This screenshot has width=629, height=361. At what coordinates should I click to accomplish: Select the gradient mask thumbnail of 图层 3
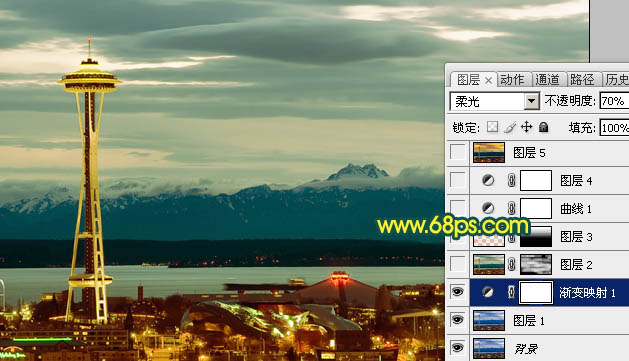[536, 237]
